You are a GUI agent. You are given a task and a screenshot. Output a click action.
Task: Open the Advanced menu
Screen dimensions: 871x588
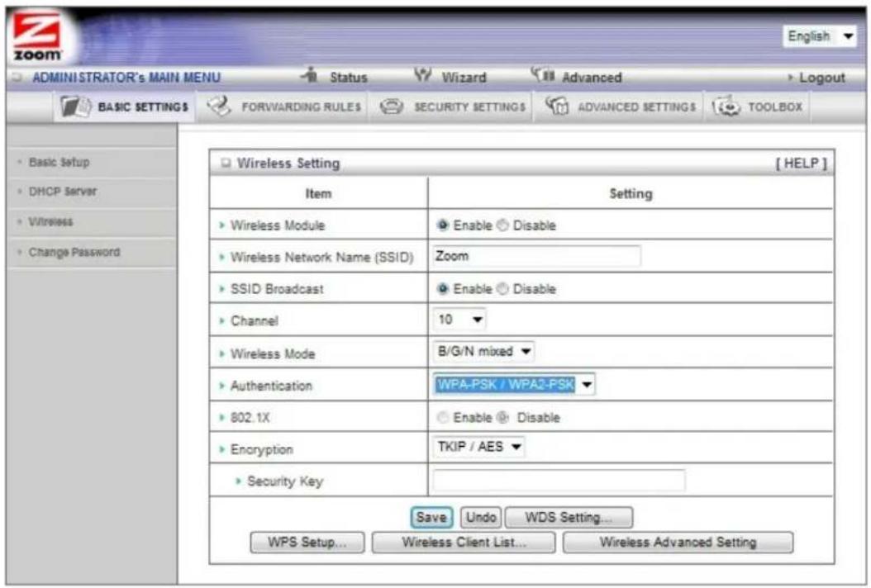(x=592, y=78)
